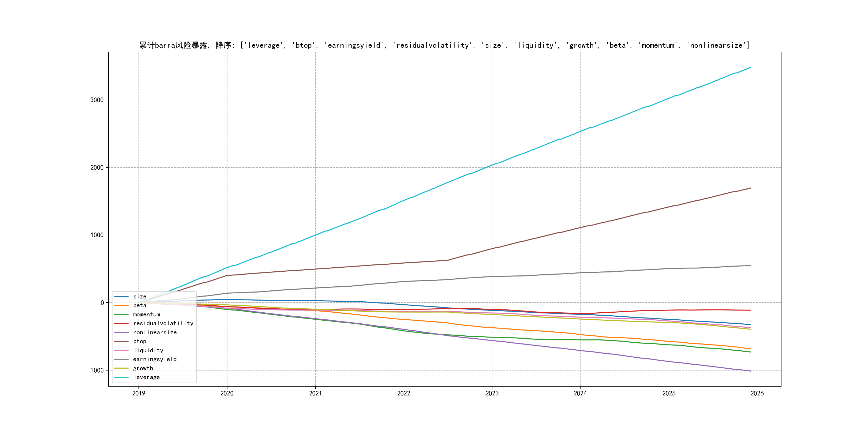Viewport: 868px width, 434px height.
Task: Click the 2022 x-axis tick label
Action: click(x=404, y=393)
